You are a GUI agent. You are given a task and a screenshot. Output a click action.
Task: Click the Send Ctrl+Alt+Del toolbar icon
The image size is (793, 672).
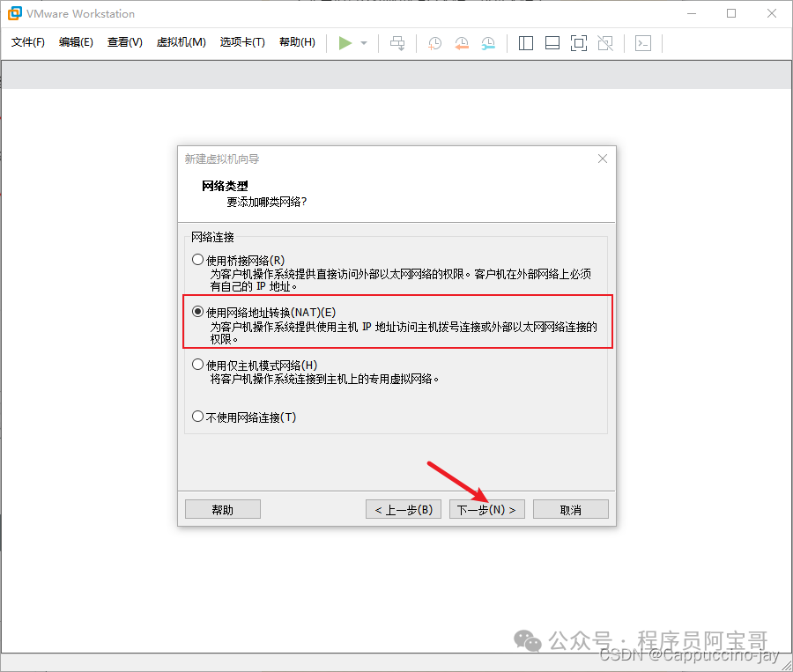click(397, 43)
